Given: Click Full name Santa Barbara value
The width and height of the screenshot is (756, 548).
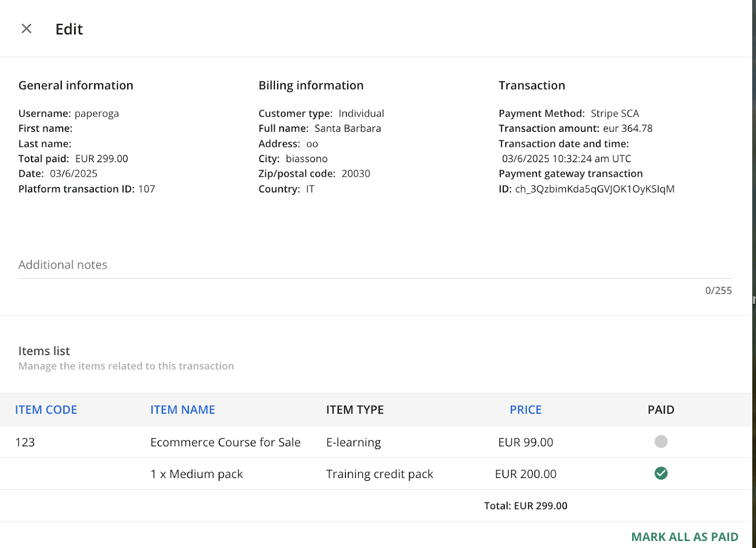Looking at the screenshot, I should (x=348, y=128).
